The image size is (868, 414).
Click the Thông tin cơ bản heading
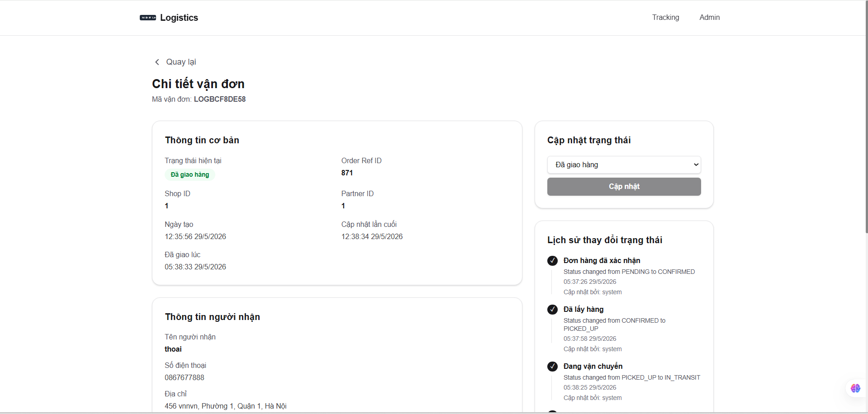202,140
